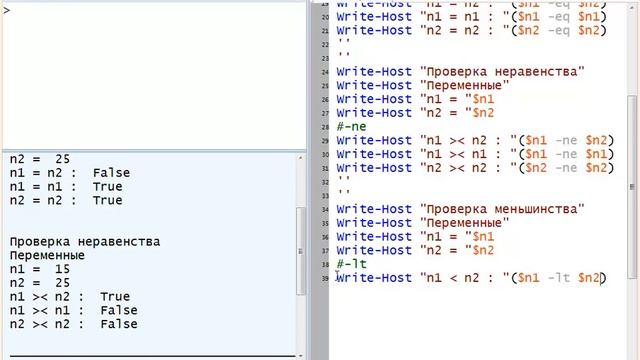
Task: Click output line "n1 = 15"
Action: tap(40, 269)
